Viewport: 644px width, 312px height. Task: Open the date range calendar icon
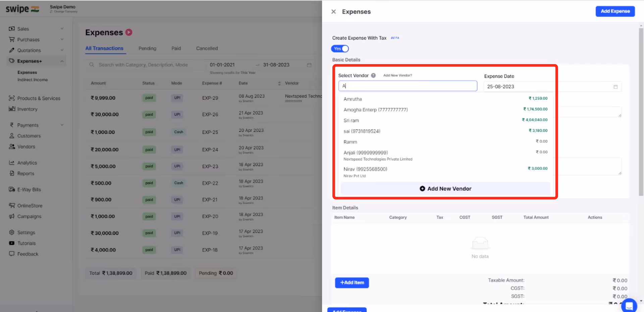309,65
